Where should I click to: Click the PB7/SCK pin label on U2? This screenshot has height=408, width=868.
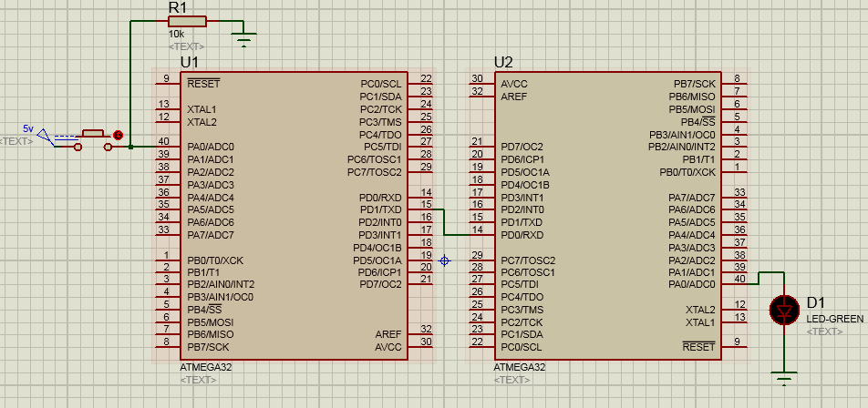(694, 84)
